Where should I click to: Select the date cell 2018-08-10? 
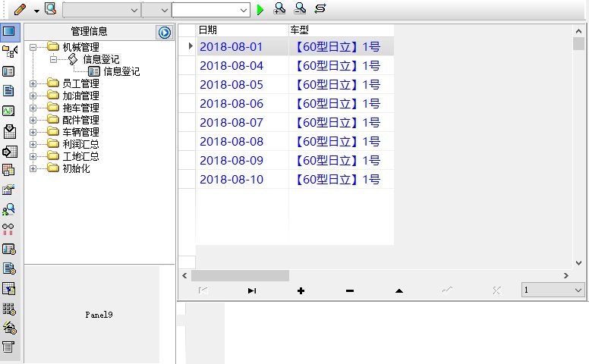[242, 180]
